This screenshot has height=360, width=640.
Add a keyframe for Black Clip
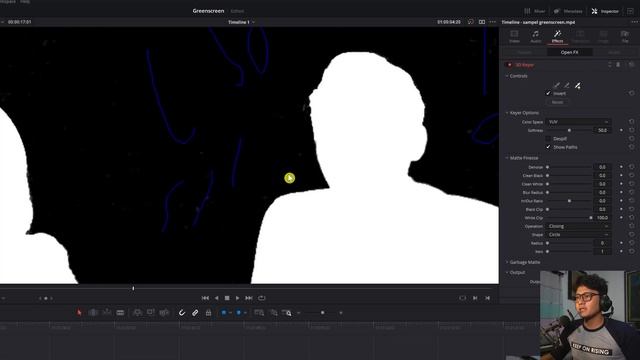click(621, 209)
